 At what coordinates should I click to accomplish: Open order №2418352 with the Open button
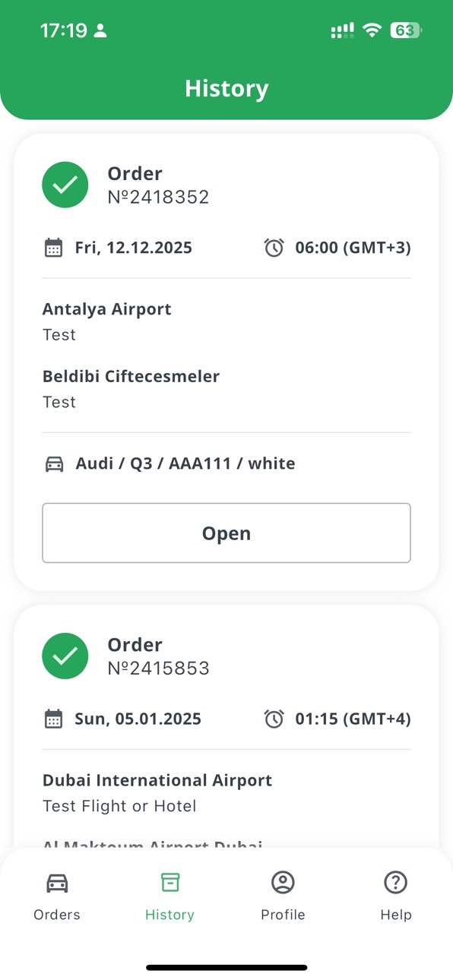[x=226, y=533]
